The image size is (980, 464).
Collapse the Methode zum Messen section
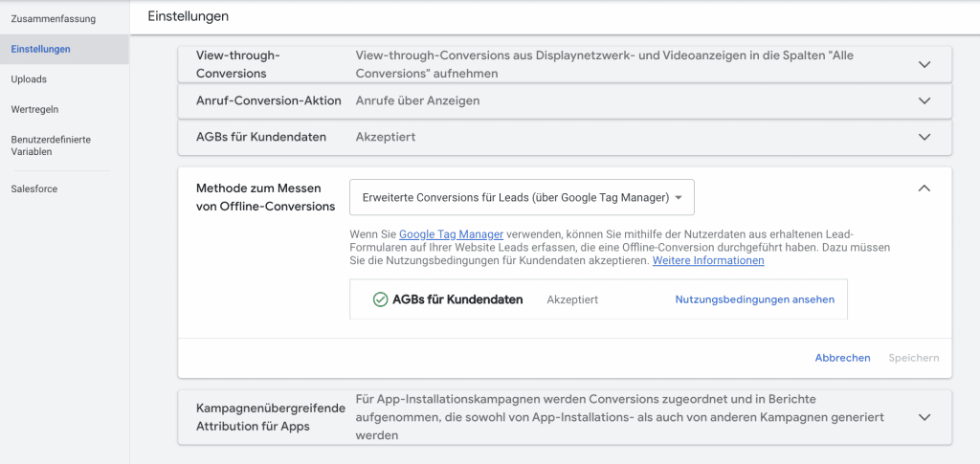[924, 188]
